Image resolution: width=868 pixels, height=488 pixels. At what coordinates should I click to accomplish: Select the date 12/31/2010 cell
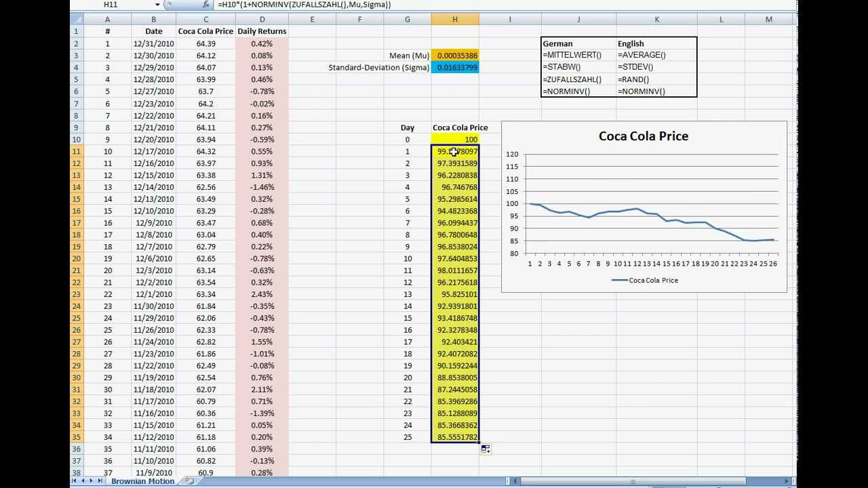click(153, 43)
